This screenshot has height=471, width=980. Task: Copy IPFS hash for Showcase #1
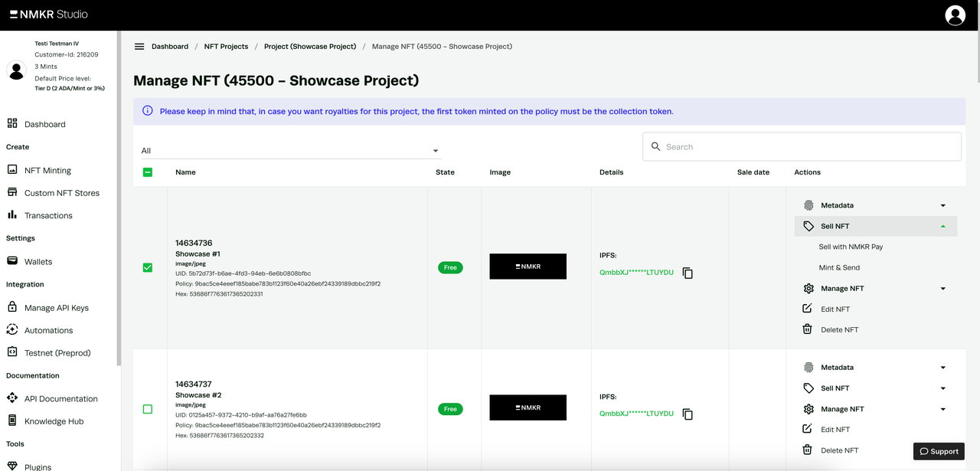click(x=688, y=273)
